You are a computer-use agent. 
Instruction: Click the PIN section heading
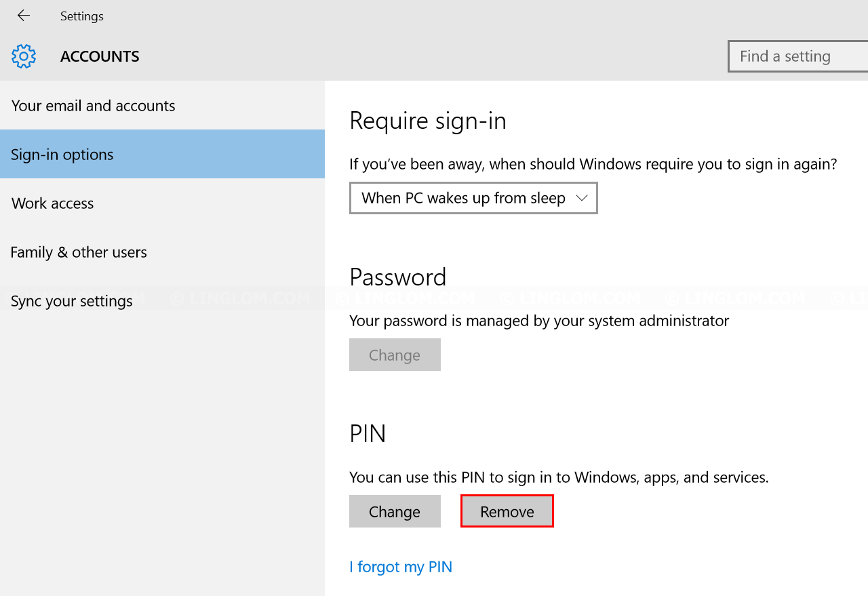(368, 433)
